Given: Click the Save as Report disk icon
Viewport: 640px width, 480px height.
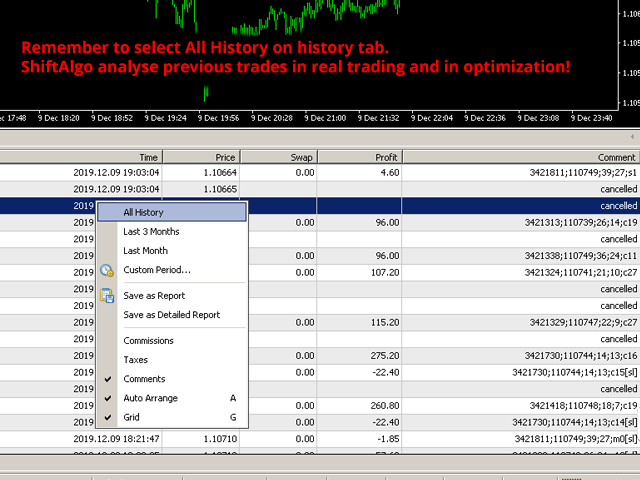Looking at the screenshot, I should [108, 295].
